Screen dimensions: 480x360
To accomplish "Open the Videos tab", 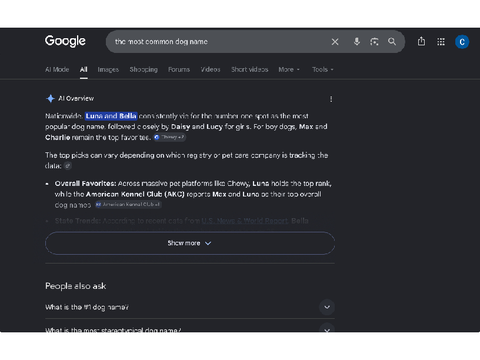I will [211, 69].
